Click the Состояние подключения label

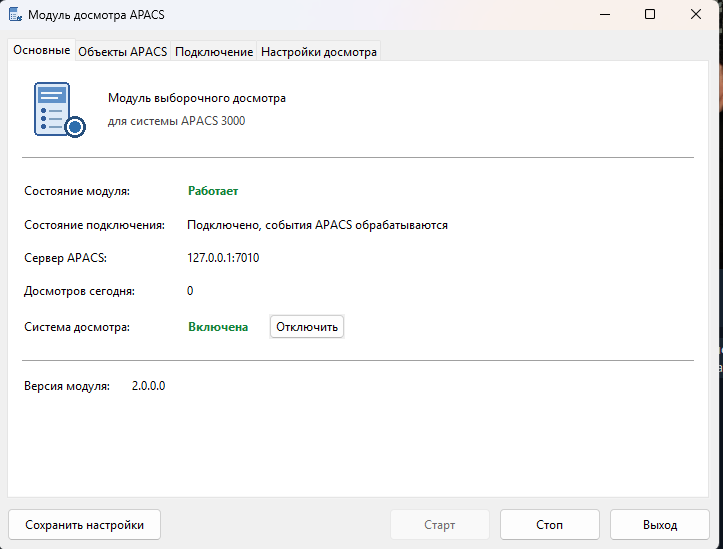[x=95, y=225]
